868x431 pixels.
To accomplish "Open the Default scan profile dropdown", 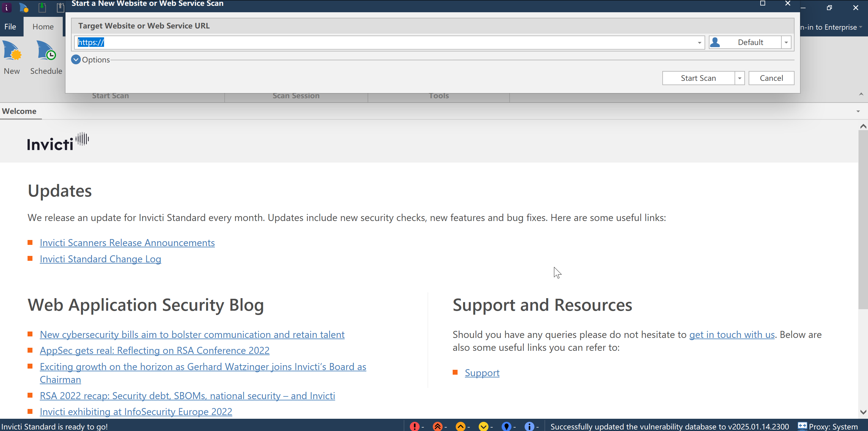I will coord(786,43).
